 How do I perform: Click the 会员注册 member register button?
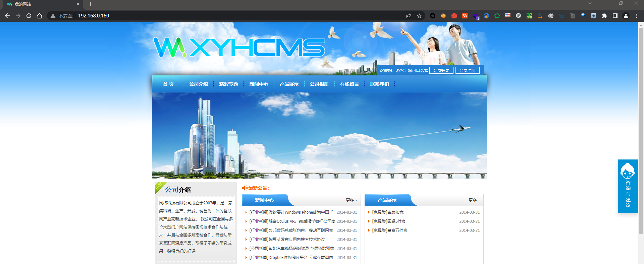(468, 70)
